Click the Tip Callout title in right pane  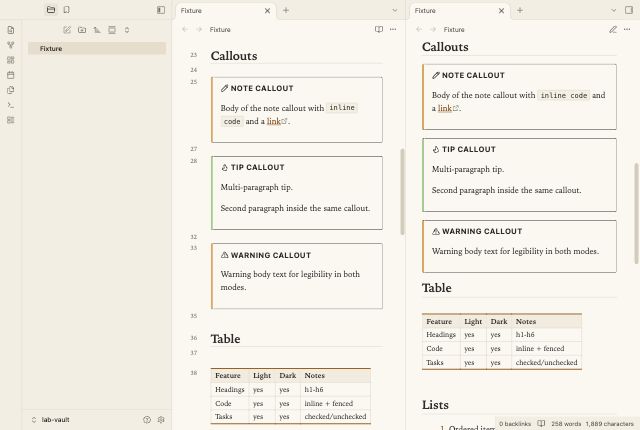(469, 149)
